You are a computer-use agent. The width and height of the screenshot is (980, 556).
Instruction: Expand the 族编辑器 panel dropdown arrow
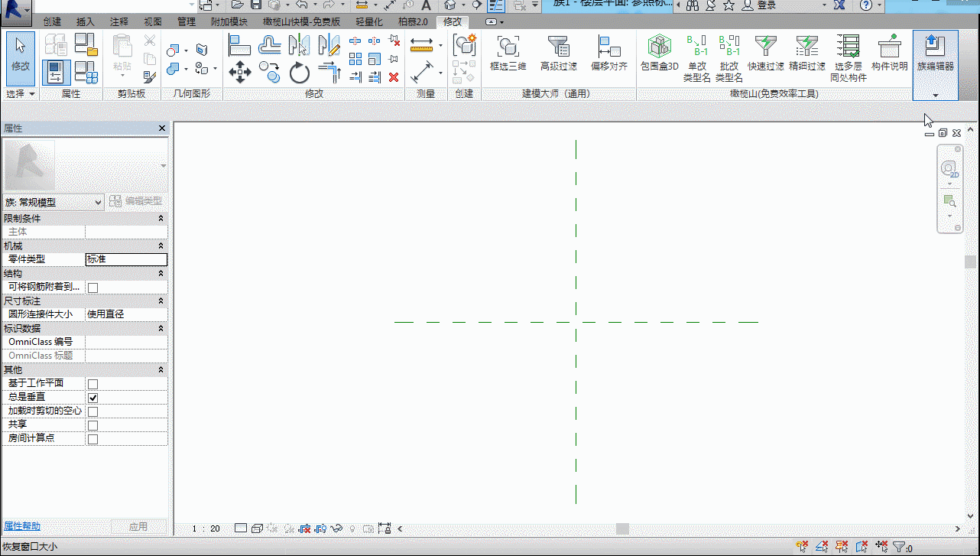tap(936, 95)
